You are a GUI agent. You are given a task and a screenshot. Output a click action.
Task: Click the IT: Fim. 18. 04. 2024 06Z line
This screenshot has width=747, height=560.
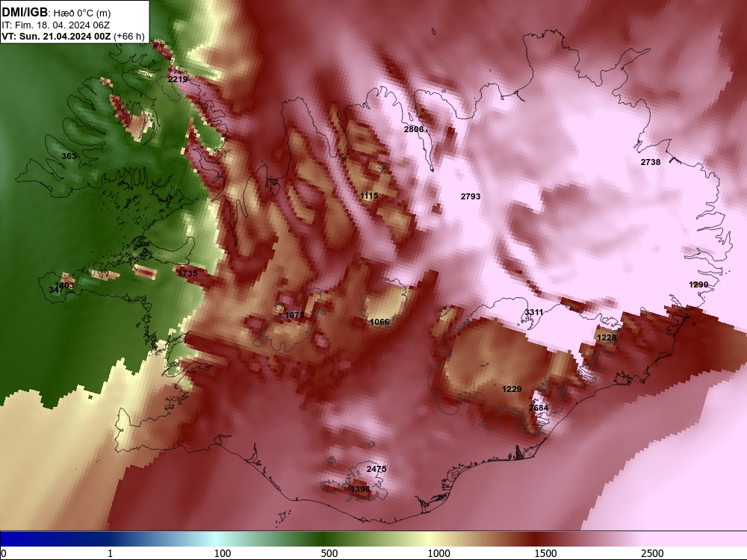tap(56, 25)
